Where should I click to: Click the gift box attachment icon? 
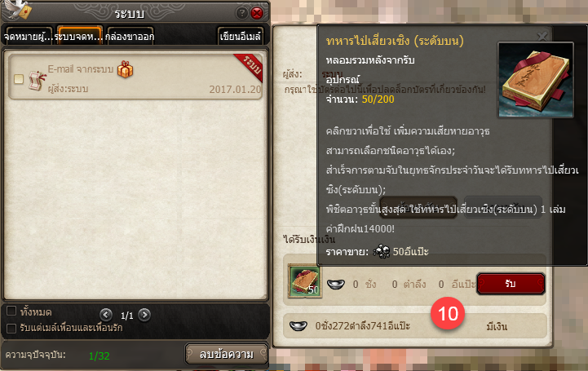pos(126,69)
